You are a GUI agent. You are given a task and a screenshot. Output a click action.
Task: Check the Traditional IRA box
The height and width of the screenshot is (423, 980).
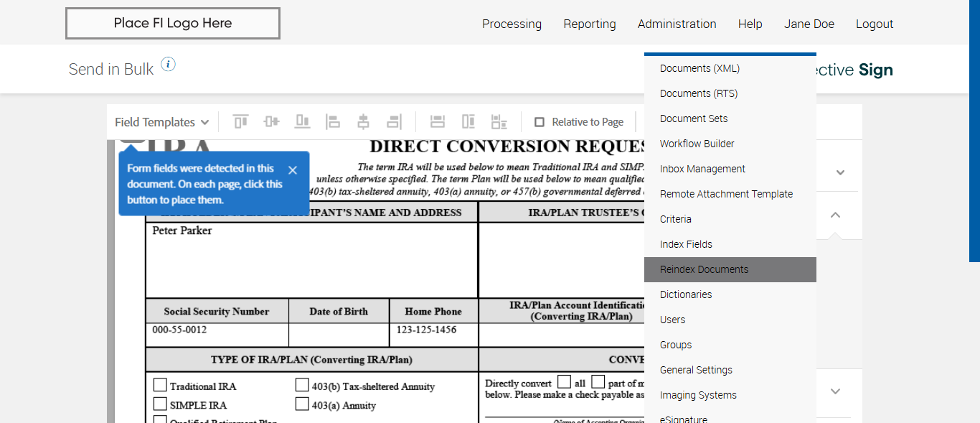point(160,385)
